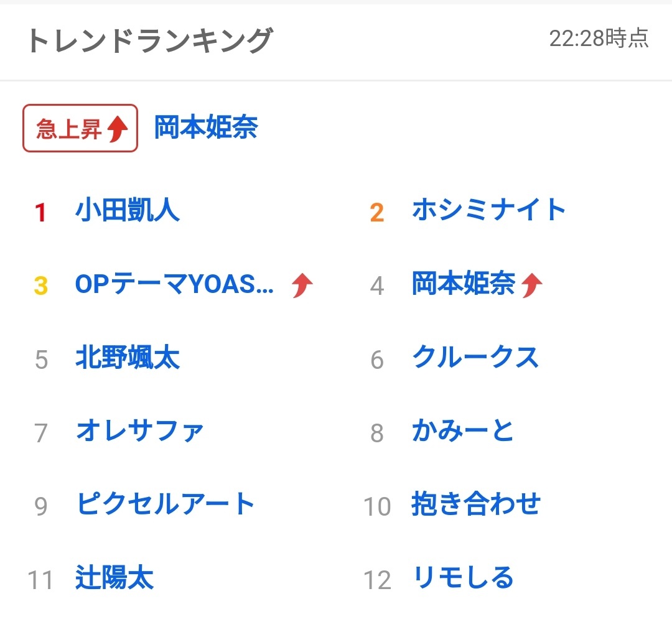Click the trend ピクセルアート

point(166,504)
